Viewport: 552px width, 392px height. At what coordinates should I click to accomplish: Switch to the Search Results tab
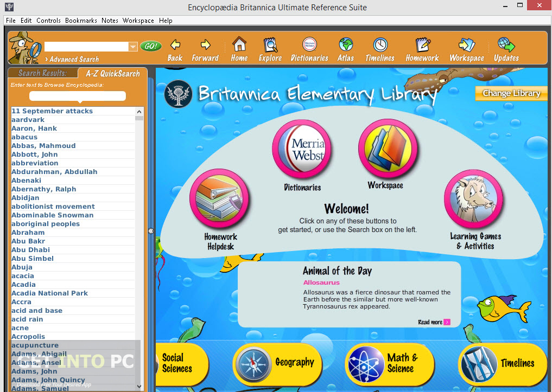click(x=42, y=73)
